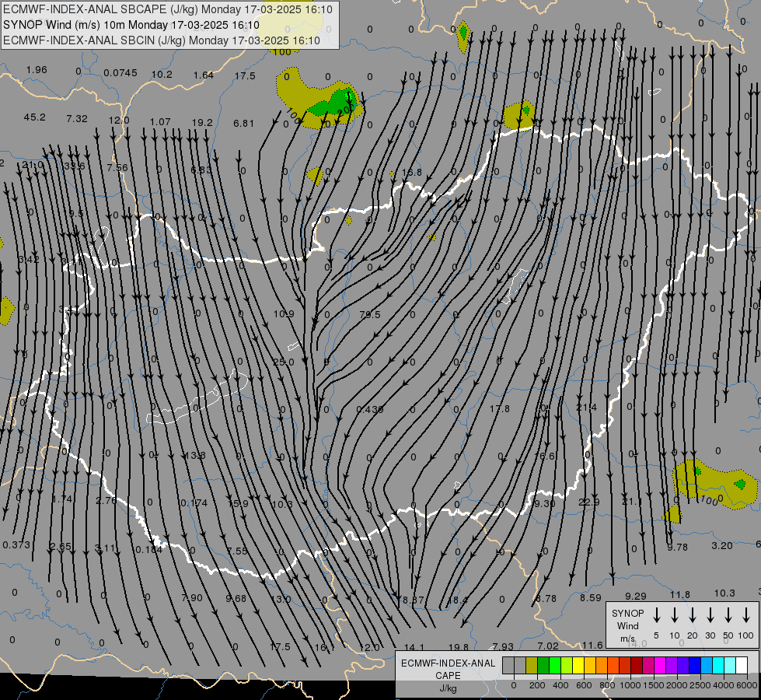Click the 9.30 value on the map

pos(543,503)
